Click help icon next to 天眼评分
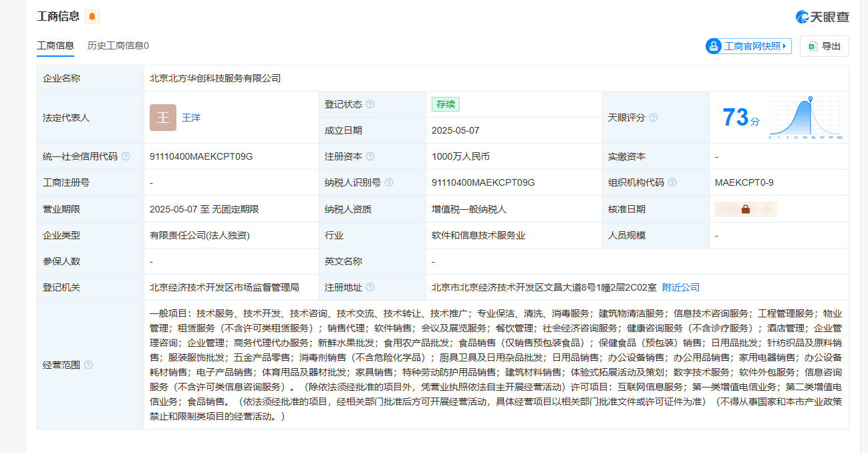 [x=654, y=118]
